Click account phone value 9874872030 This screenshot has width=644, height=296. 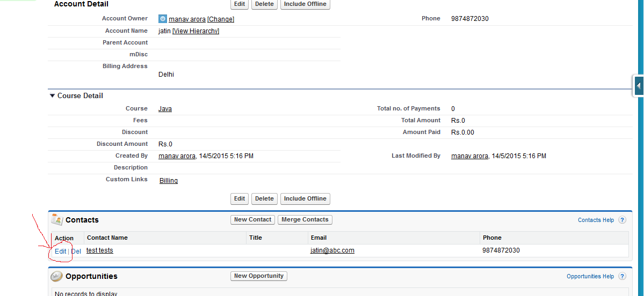click(470, 19)
